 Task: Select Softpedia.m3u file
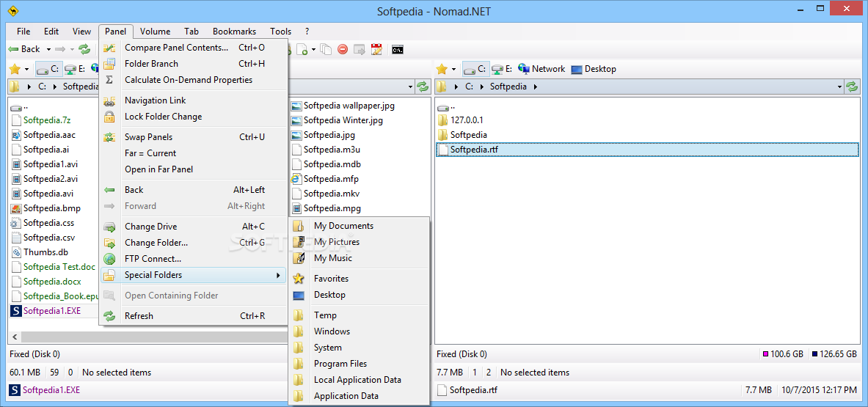tap(326, 150)
